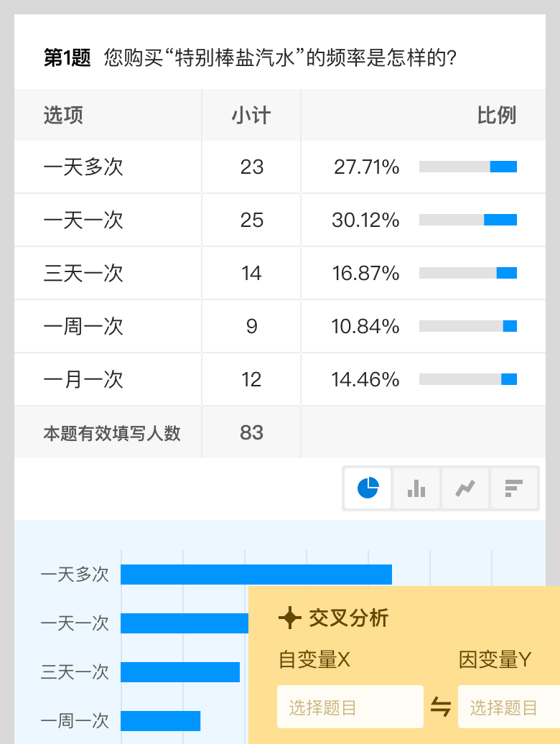Click the 27.71% proportion bar
The width and height of the screenshot is (560, 744).
468,167
